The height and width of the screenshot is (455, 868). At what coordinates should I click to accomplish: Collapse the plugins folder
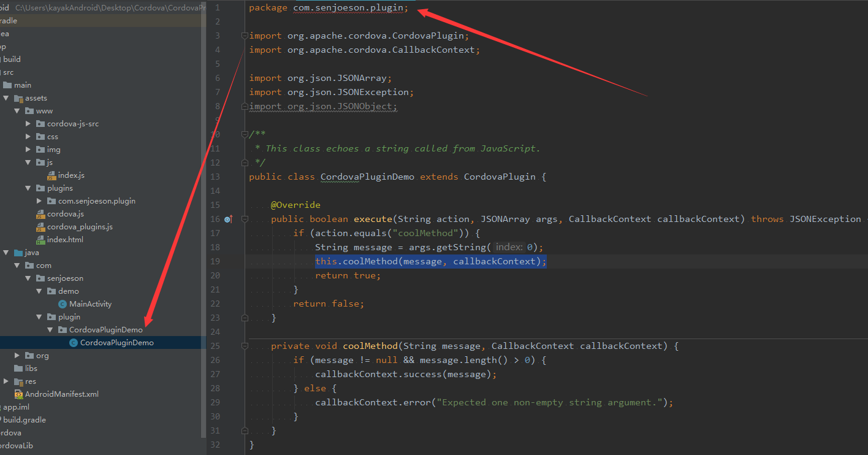pos(28,188)
